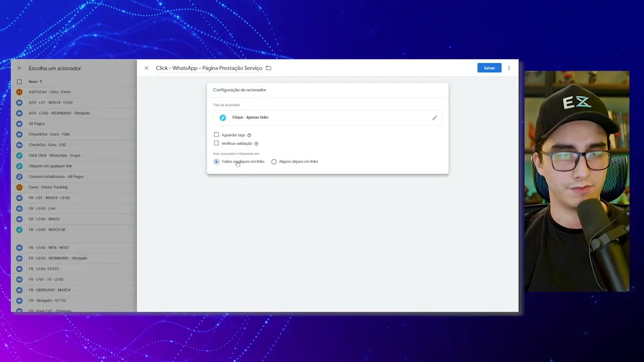Click the CheckOut - Guru - EXZ icon
This screenshot has width=644, height=362.
[x=19, y=145]
